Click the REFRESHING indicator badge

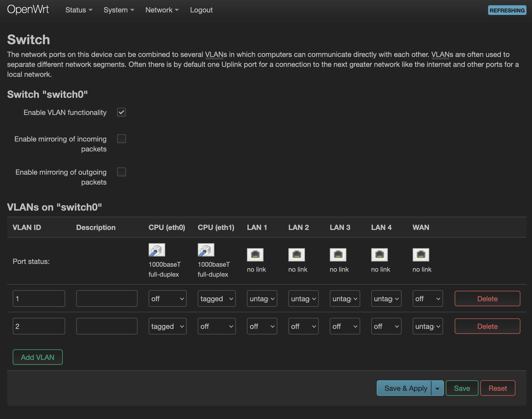click(x=507, y=10)
